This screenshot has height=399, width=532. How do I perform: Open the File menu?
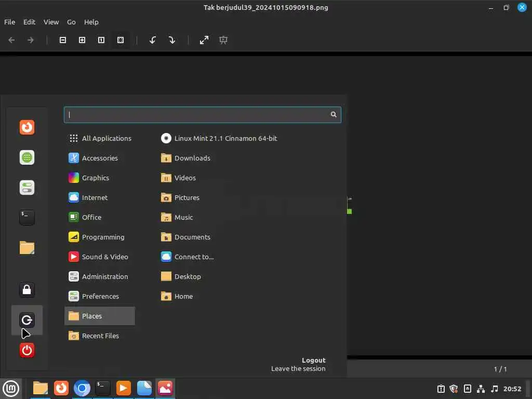9,22
